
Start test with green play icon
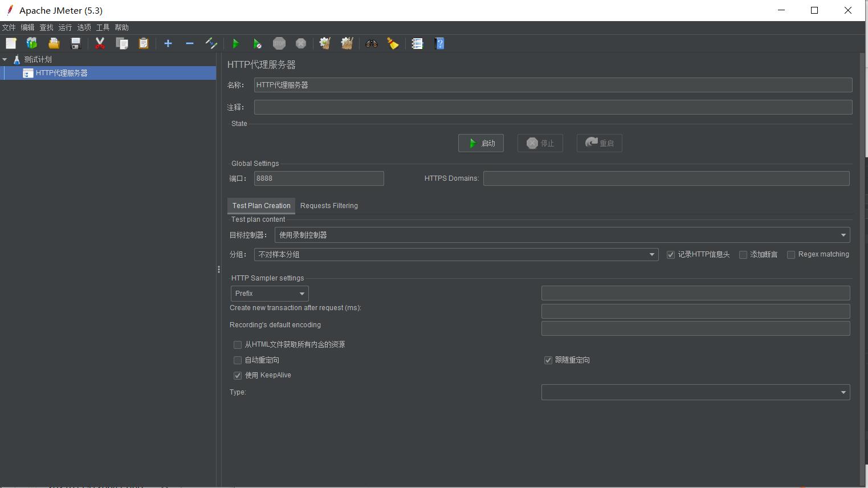tap(235, 43)
